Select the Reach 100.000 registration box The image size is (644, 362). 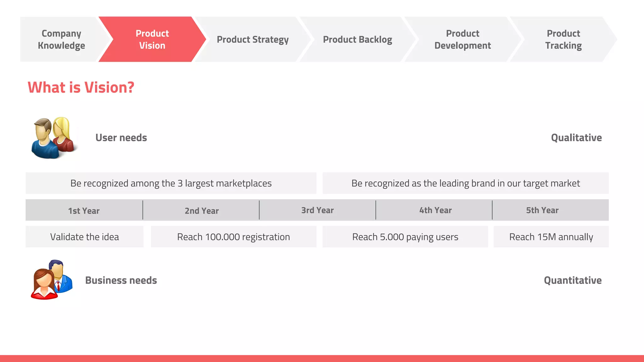click(x=234, y=237)
